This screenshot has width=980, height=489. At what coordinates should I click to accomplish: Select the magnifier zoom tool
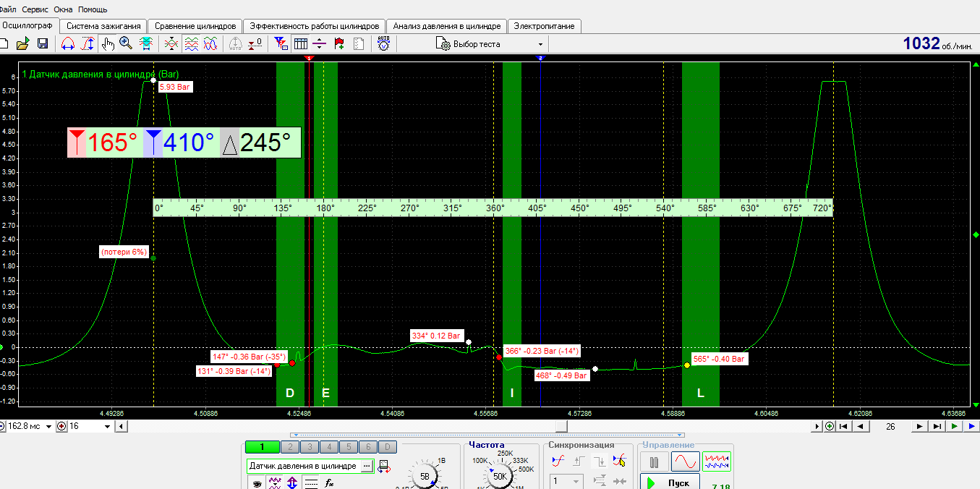click(126, 43)
